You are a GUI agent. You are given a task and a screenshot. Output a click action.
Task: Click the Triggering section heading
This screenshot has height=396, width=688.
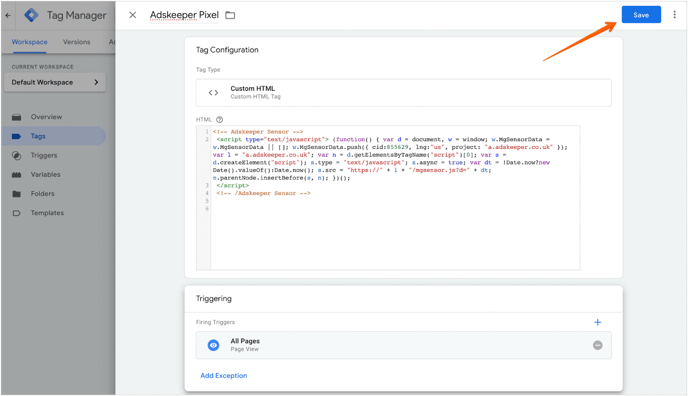[x=214, y=299]
